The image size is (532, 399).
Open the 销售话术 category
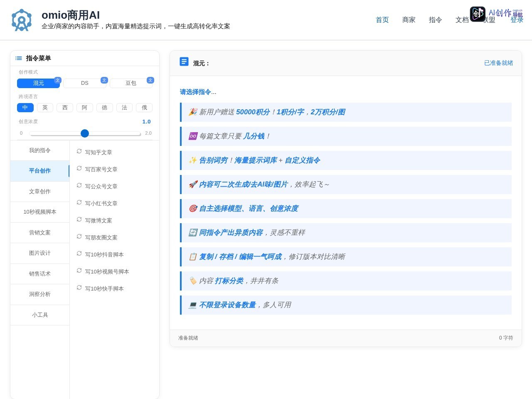point(40,274)
